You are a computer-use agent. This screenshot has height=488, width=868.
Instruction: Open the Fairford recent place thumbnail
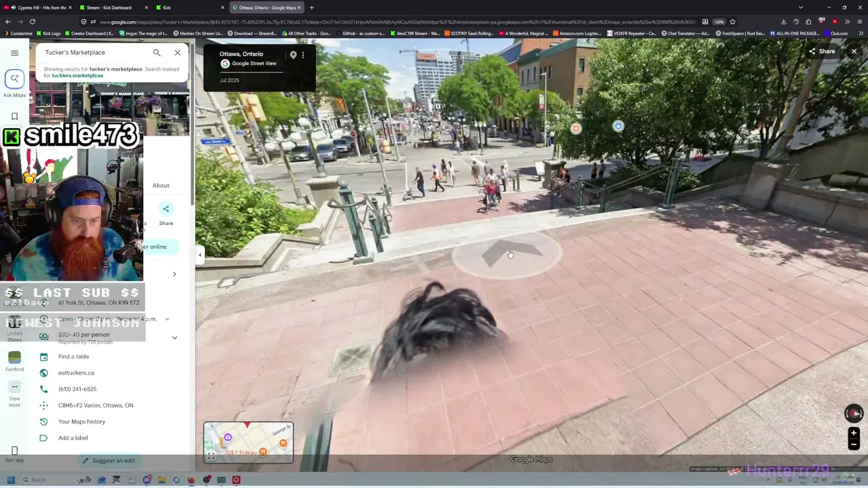[x=14, y=357]
